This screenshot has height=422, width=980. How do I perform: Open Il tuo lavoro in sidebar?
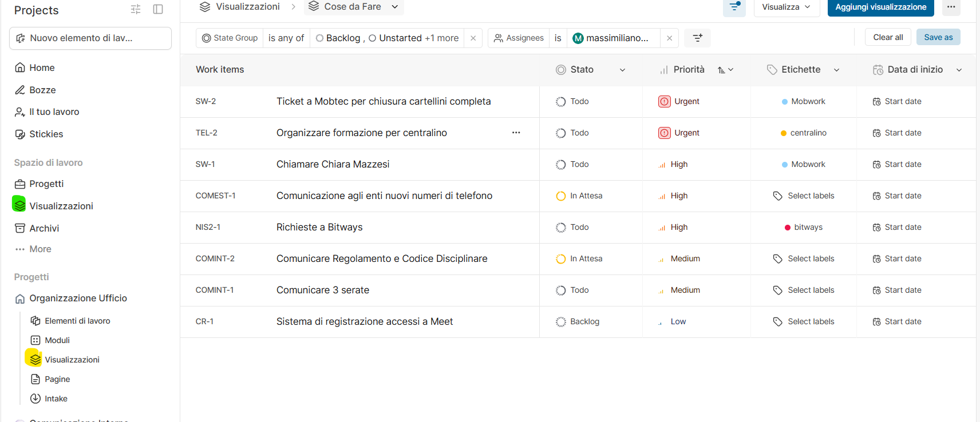[54, 112]
